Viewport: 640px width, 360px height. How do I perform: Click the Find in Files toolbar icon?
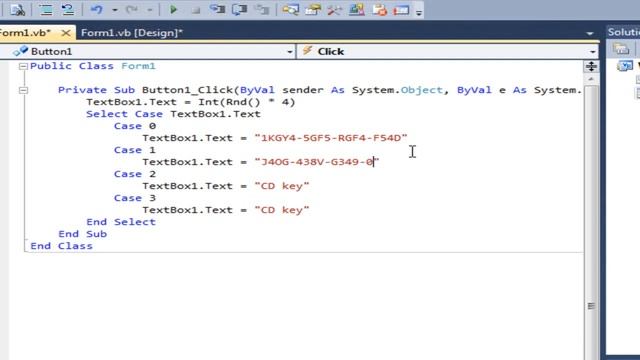pyautogui.click(x=17, y=10)
